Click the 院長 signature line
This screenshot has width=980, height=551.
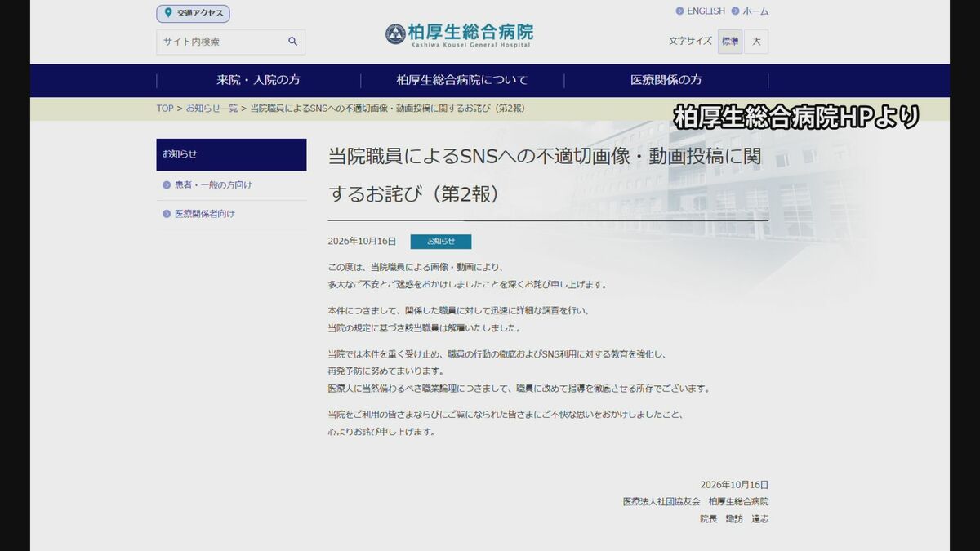point(734,518)
